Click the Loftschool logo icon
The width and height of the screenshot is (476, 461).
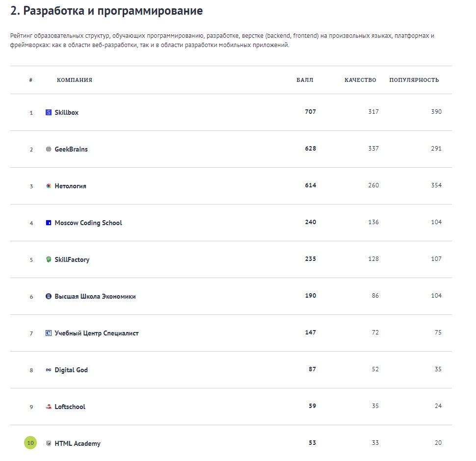[x=49, y=407]
